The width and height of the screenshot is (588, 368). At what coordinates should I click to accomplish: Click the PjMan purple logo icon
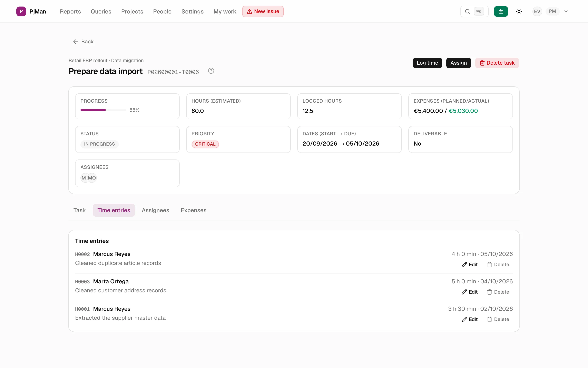coord(21,11)
